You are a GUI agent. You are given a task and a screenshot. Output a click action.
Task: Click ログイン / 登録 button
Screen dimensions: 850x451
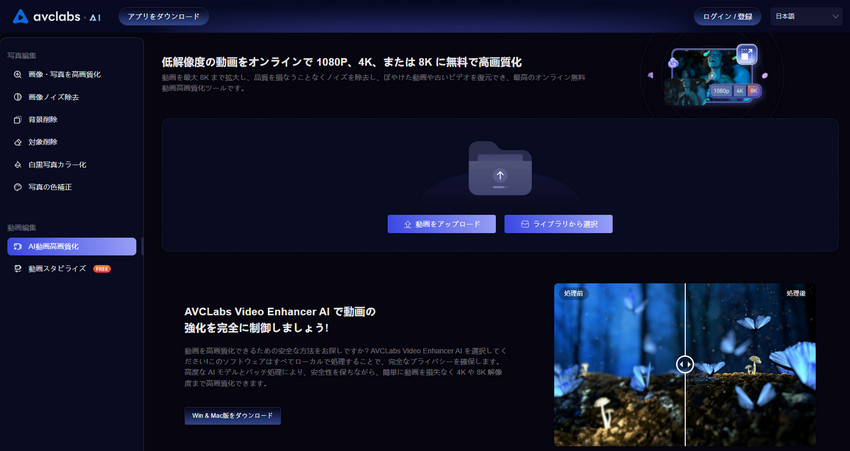(x=727, y=16)
